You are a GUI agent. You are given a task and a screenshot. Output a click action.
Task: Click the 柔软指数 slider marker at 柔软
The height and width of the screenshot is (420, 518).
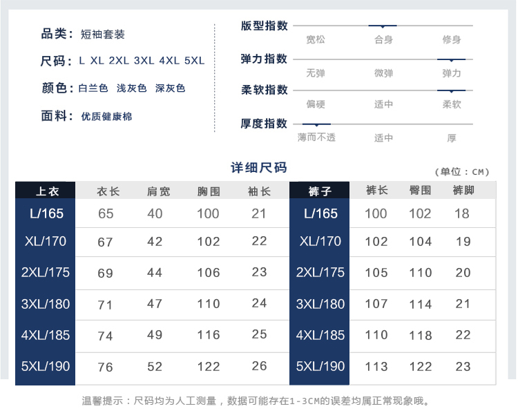tap(451, 90)
